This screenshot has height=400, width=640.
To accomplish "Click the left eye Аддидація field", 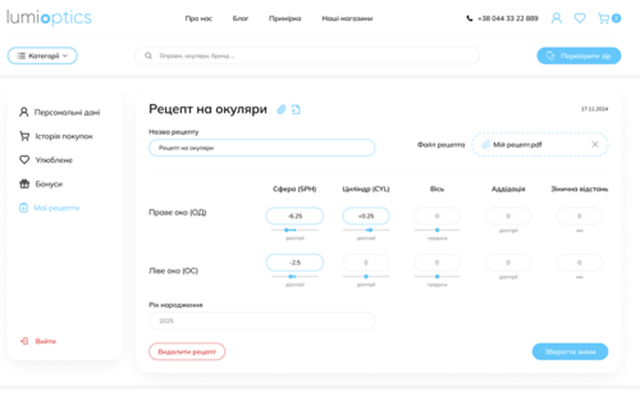I will coord(508,262).
